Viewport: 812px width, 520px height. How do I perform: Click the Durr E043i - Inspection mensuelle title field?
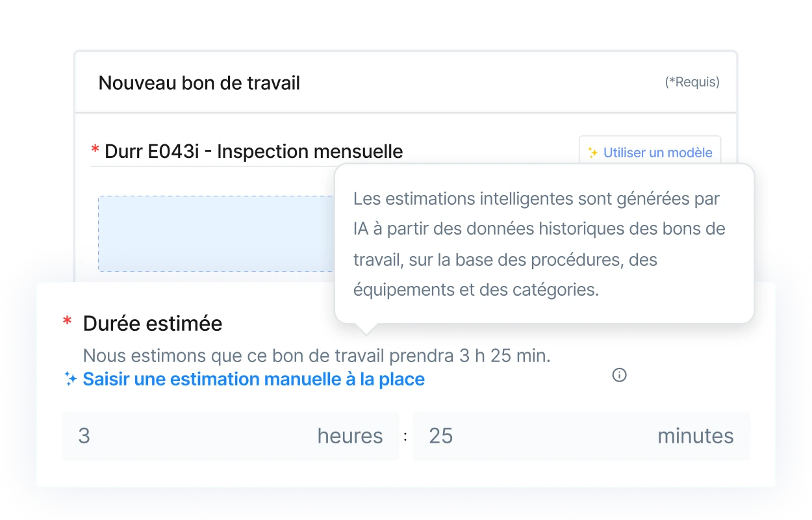pyautogui.click(x=253, y=151)
